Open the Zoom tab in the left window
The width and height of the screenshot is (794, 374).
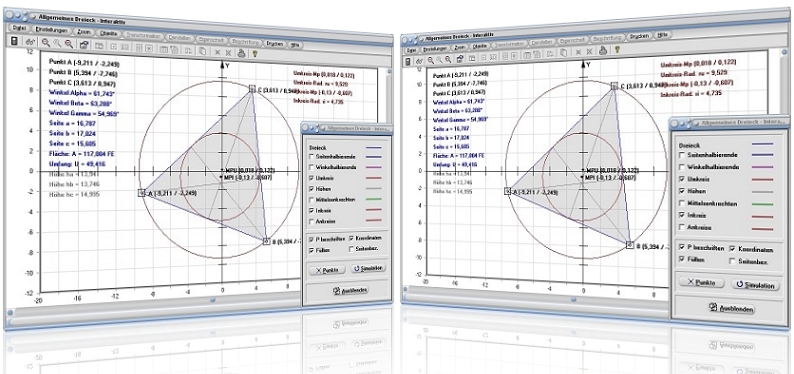(85, 32)
